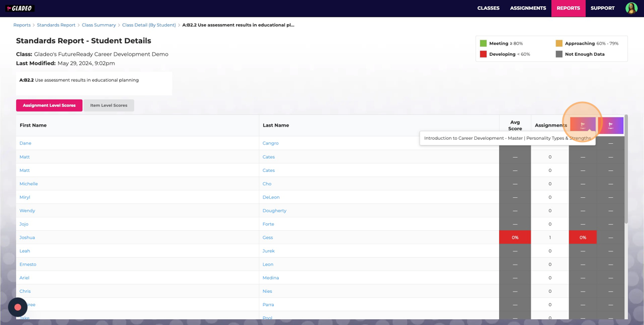Image resolution: width=644 pixels, height=325 pixels.
Task: Open student Ernesto's link
Action: point(28,265)
